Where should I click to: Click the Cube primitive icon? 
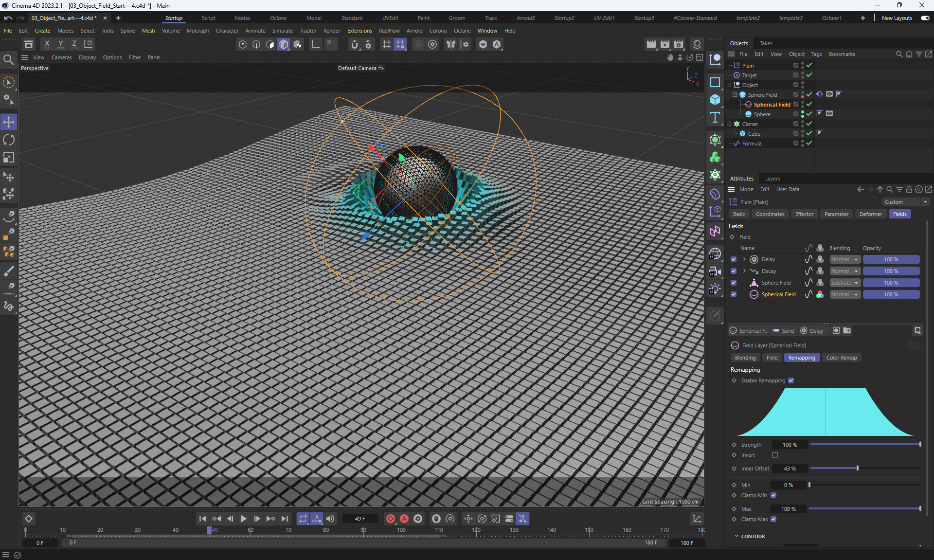coord(715,100)
